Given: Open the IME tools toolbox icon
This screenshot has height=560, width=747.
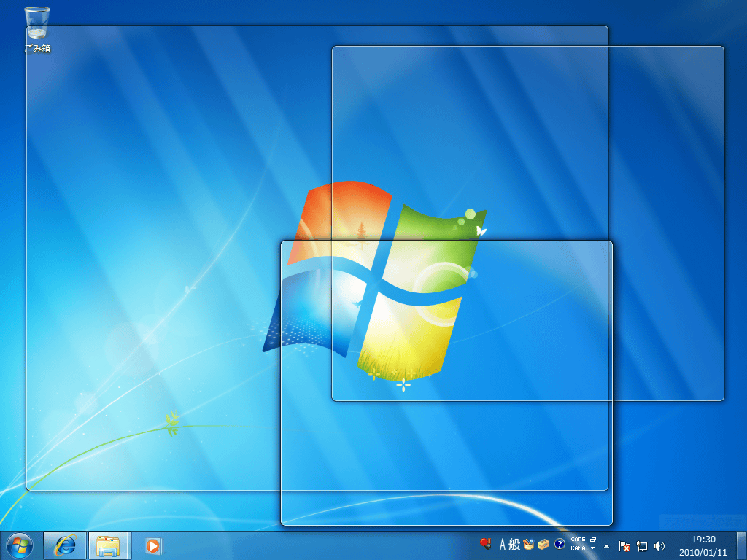Looking at the screenshot, I should [x=543, y=544].
